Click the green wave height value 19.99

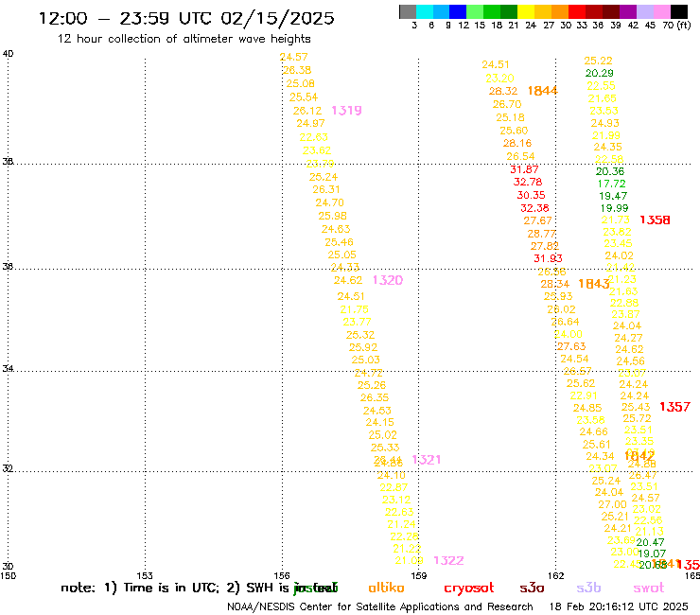pos(614,207)
